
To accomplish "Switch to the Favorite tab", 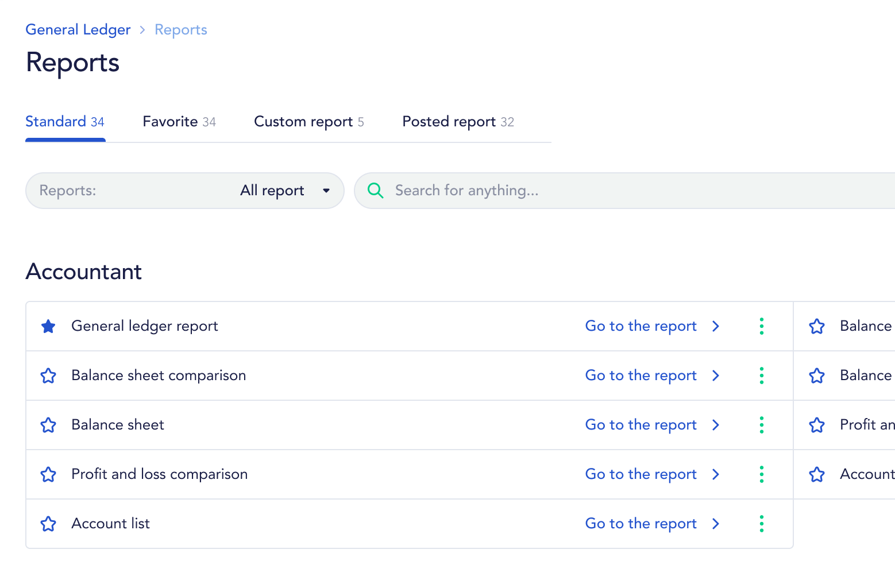I will 179,122.
